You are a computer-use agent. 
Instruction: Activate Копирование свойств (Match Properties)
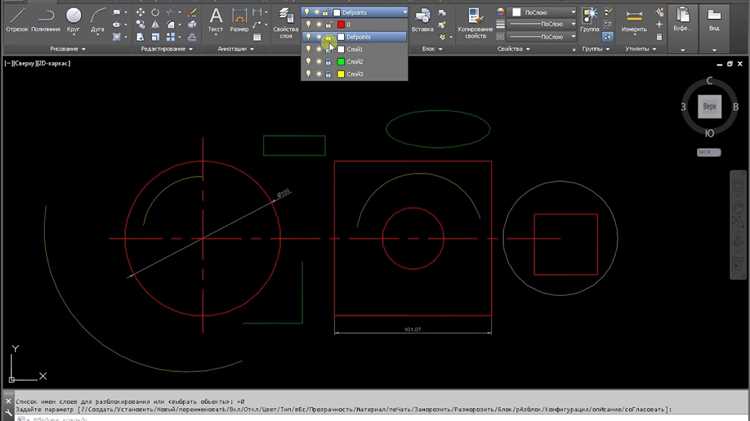475,23
